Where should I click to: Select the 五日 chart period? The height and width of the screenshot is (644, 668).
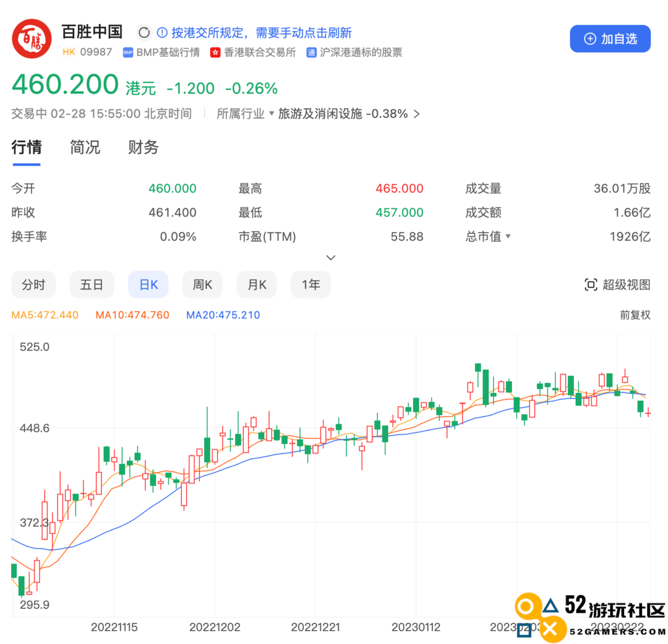pos(92,285)
